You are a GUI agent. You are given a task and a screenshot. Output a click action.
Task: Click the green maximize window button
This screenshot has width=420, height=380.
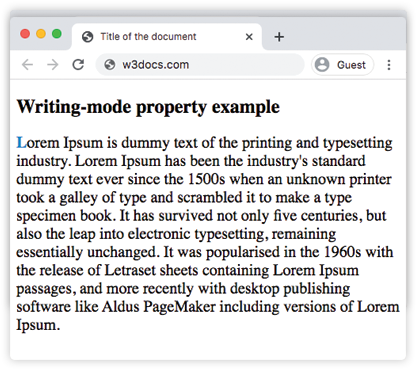(57, 34)
